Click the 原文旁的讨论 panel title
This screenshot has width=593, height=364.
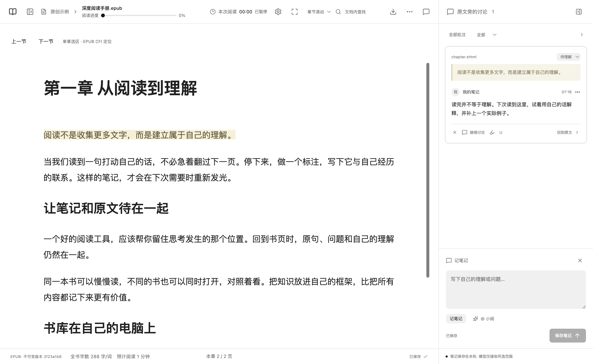(472, 11)
